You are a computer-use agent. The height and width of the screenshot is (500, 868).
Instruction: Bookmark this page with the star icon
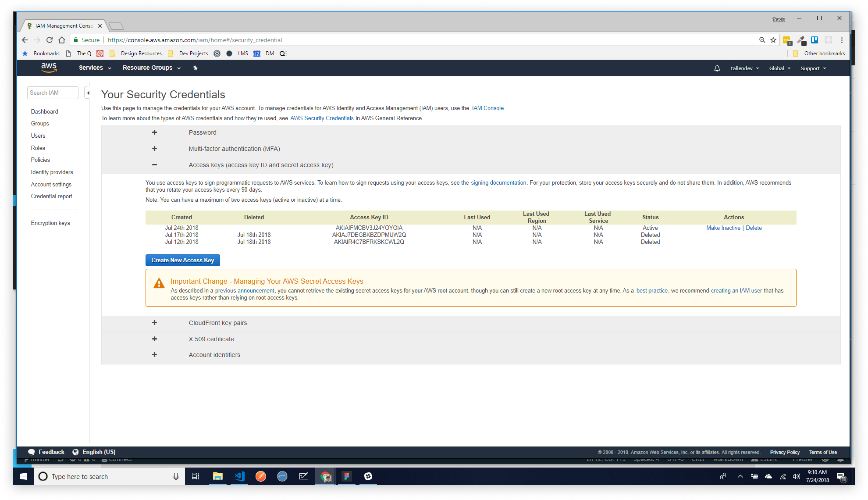click(x=773, y=40)
